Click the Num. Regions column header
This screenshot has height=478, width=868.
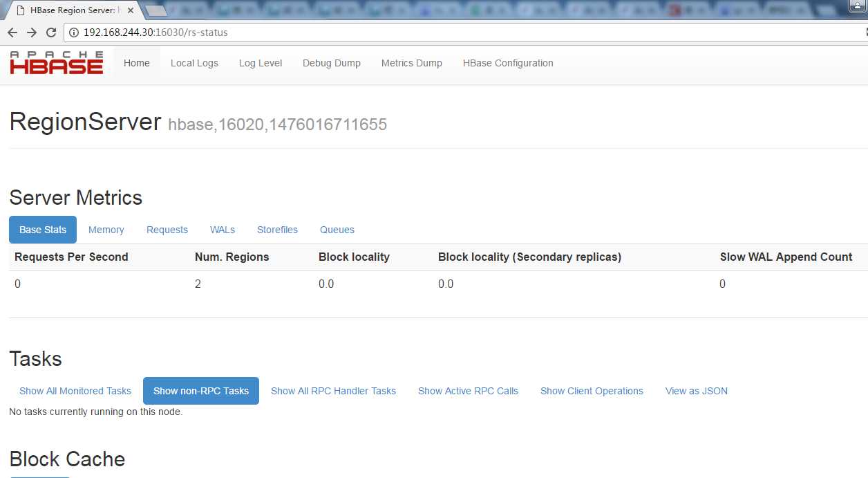[232, 257]
